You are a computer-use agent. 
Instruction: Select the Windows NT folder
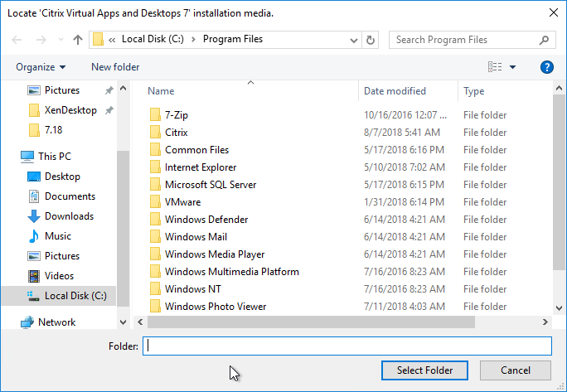[x=193, y=288]
